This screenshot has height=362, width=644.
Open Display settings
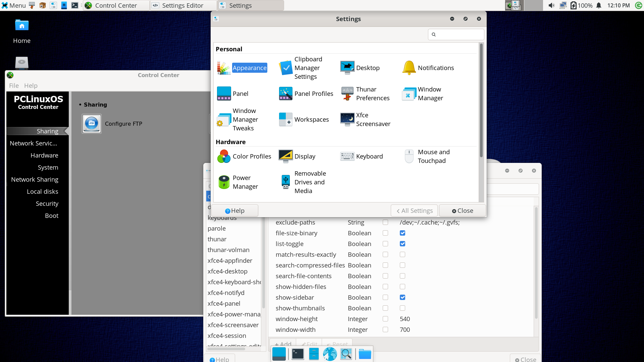[297, 157]
